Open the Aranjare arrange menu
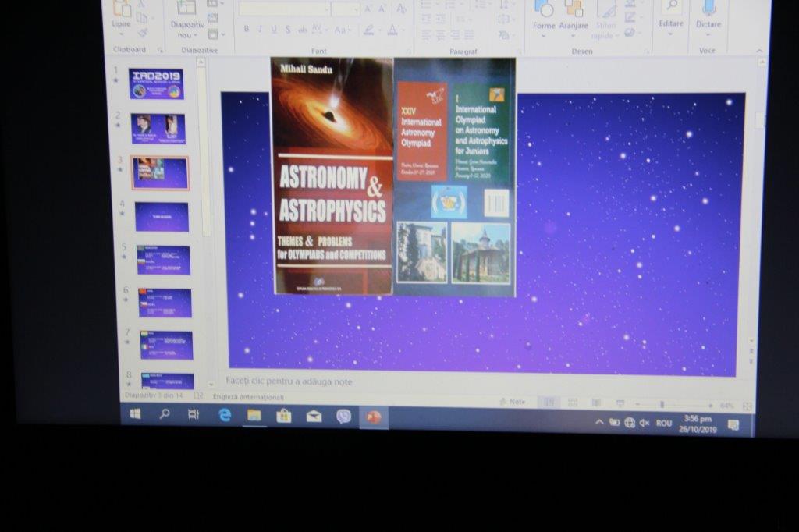Image resolution: width=799 pixels, height=532 pixels. tap(574, 17)
